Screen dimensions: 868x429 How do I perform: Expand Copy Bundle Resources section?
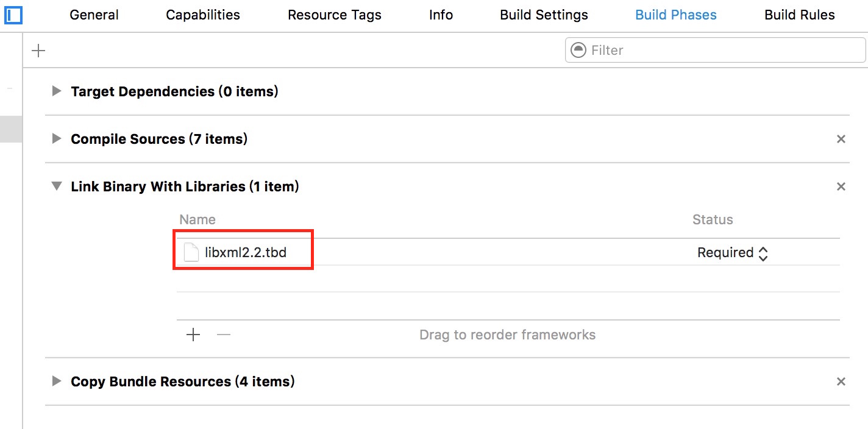point(57,381)
